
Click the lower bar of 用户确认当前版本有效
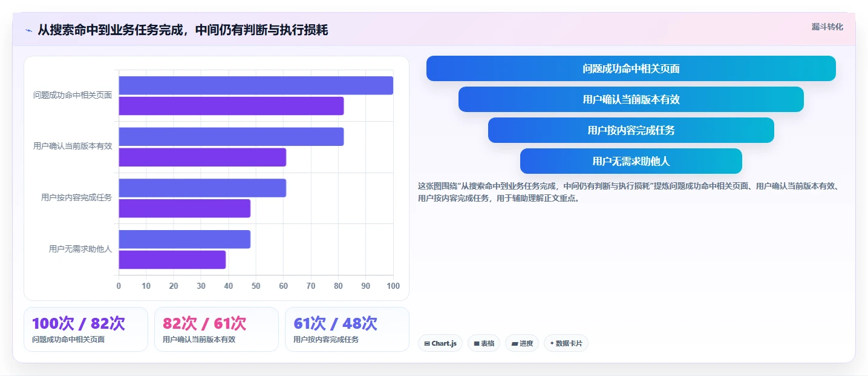202,157
